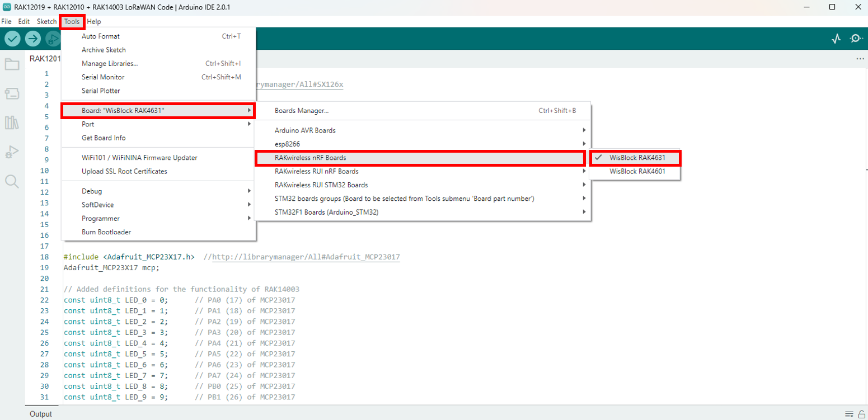Screen dimensions: 868x420
Task: Choose Burn Bootloader menu entry
Action: point(158,232)
